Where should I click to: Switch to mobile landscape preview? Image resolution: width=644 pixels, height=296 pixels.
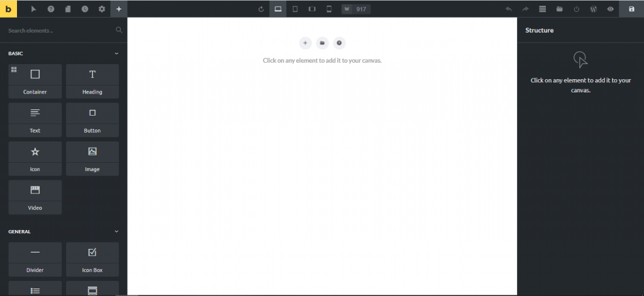[312, 9]
